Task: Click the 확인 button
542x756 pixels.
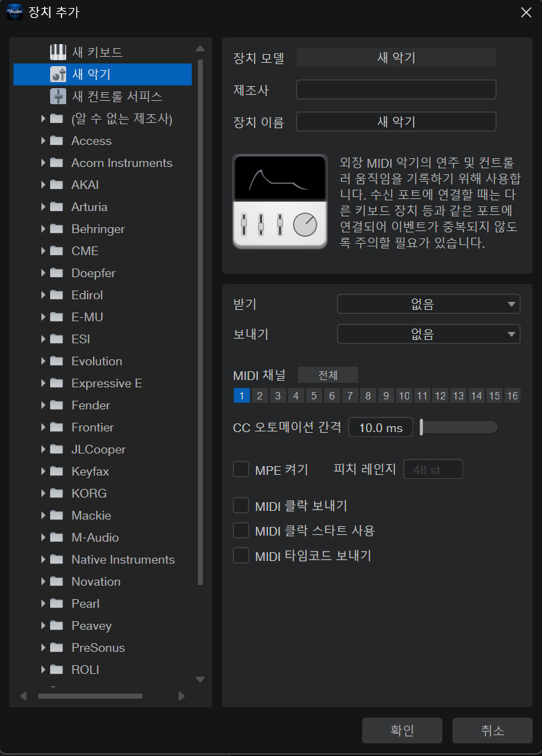Action: tap(402, 731)
